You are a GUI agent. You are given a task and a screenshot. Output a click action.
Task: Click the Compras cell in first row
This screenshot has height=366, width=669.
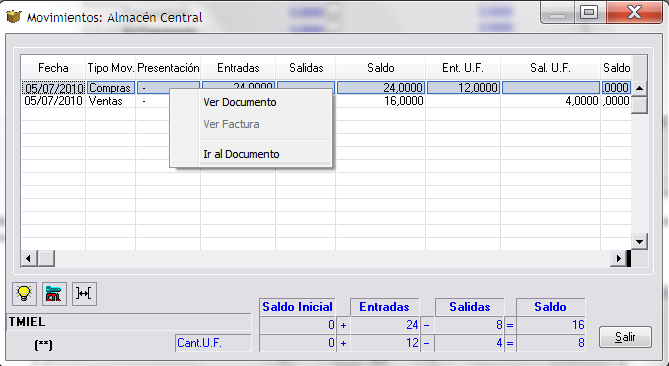[111, 88]
